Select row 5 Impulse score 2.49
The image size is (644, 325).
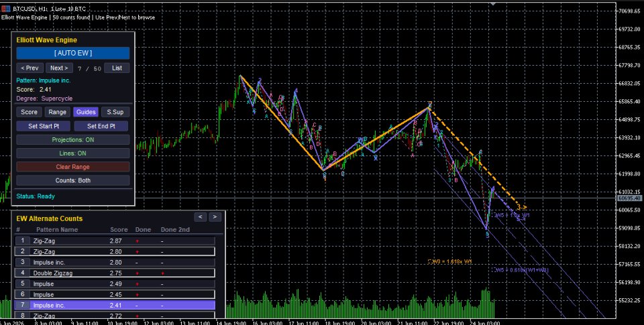[115, 283]
